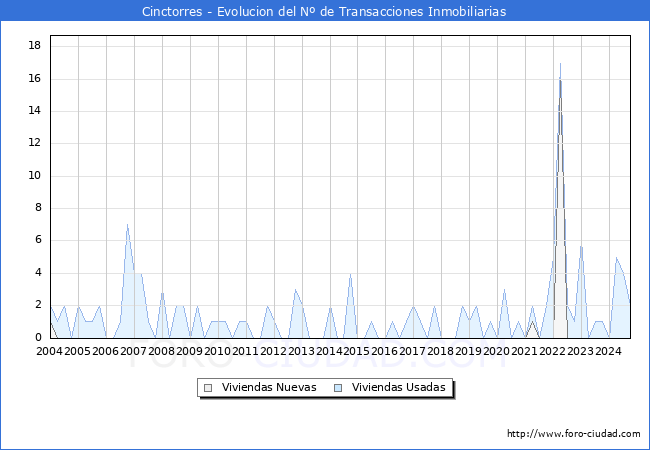This screenshot has width=650, height=450.
Task: Click the 2014 x-axis label
Action: point(329,351)
